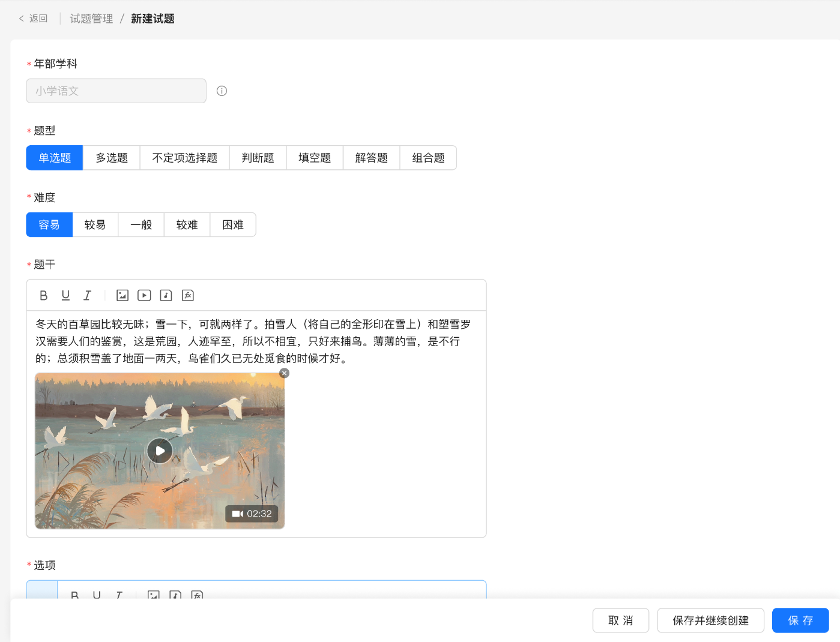Toggle underline in 题干 editor toolbar

(65, 295)
